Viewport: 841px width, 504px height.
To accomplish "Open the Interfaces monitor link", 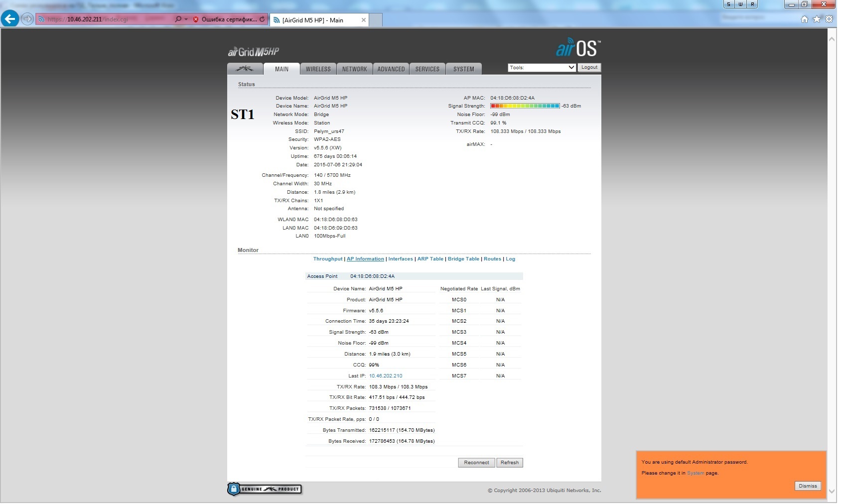I will [x=401, y=259].
